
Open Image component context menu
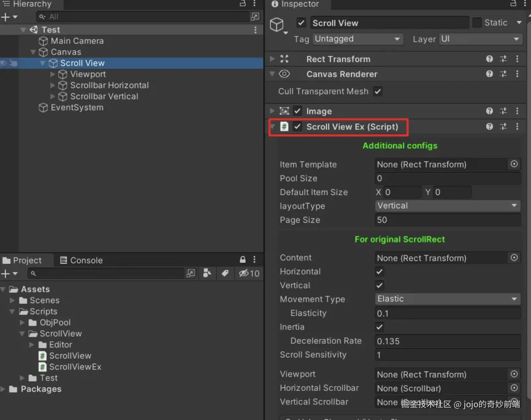click(517, 111)
